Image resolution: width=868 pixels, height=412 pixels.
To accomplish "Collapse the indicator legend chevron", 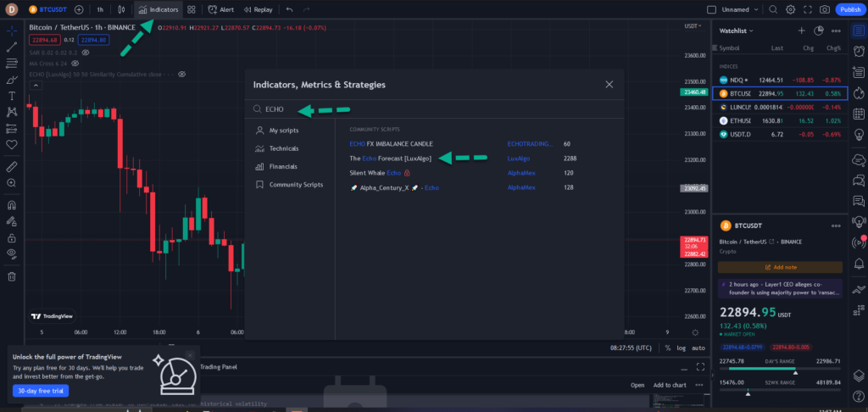I will pyautogui.click(x=36, y=86).
